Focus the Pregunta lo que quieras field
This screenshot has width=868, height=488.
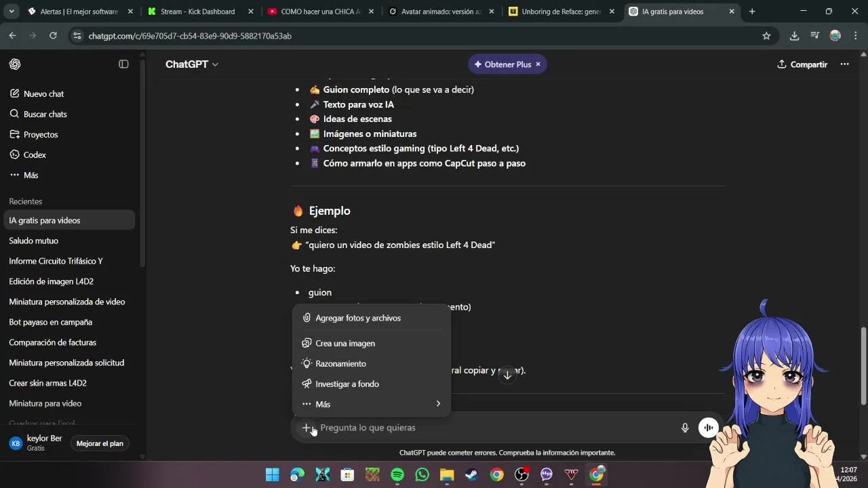pos(495,428)
